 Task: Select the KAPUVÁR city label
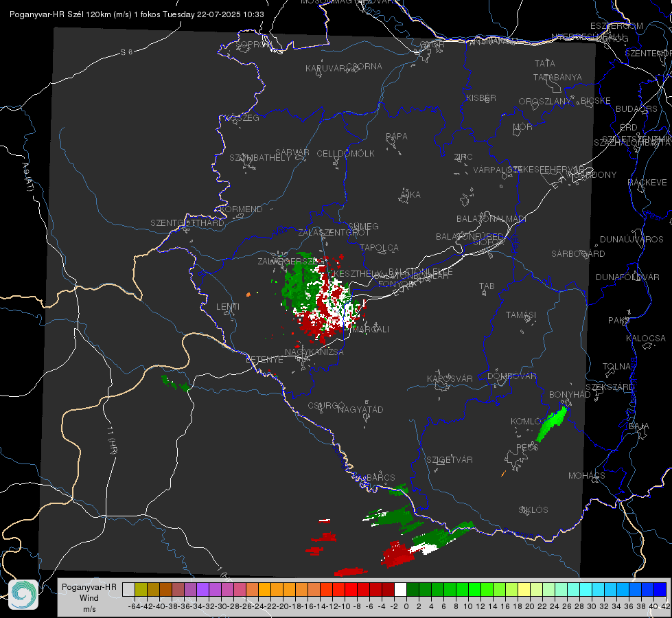click(x=326, y=69)
